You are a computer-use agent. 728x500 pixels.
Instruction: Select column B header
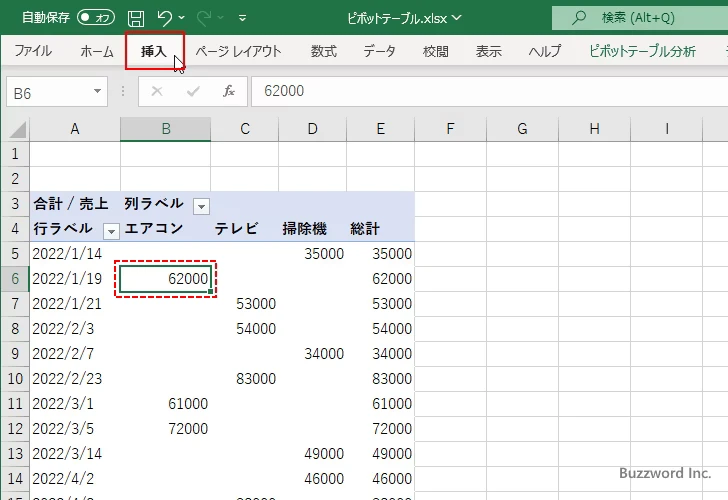click(x=166, y=129)
